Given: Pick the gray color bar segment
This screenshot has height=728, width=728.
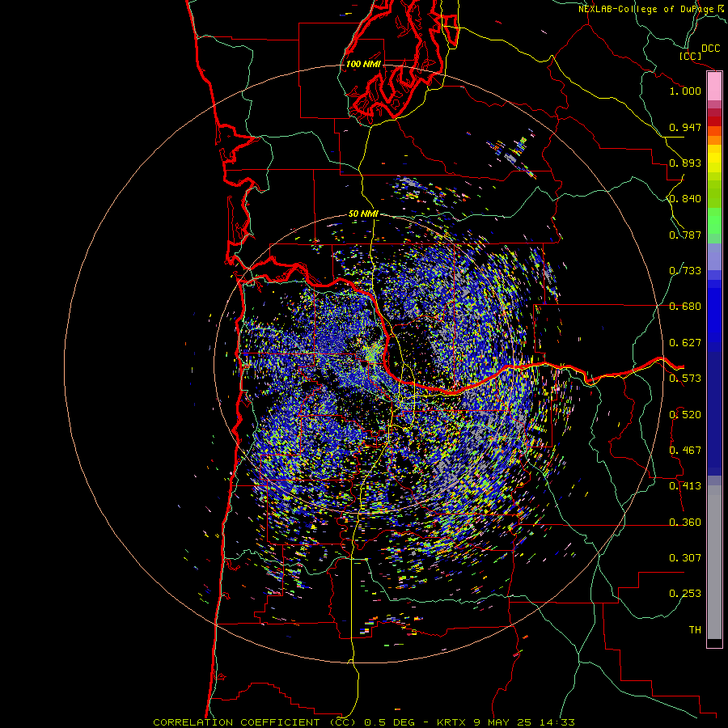Looking at the screenshot, I should tap(714, 562).
